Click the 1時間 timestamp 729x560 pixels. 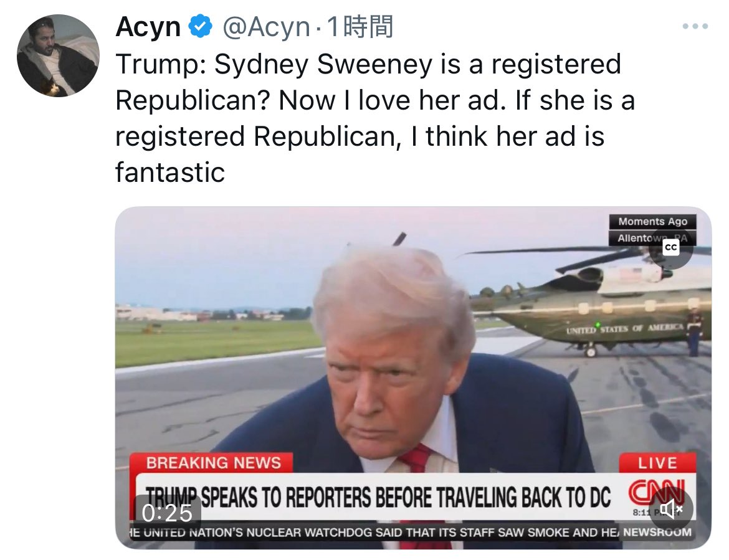360,27
